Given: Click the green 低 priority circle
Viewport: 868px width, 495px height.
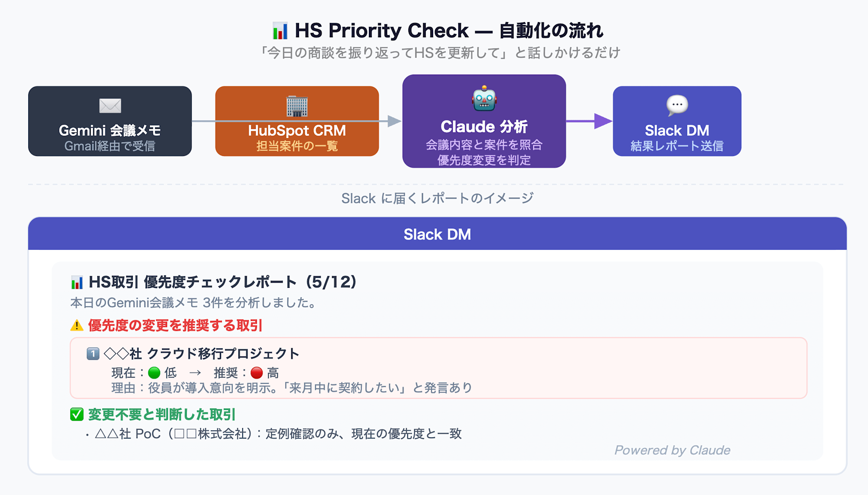Looking at the screenshot, I should click(154, 373).
